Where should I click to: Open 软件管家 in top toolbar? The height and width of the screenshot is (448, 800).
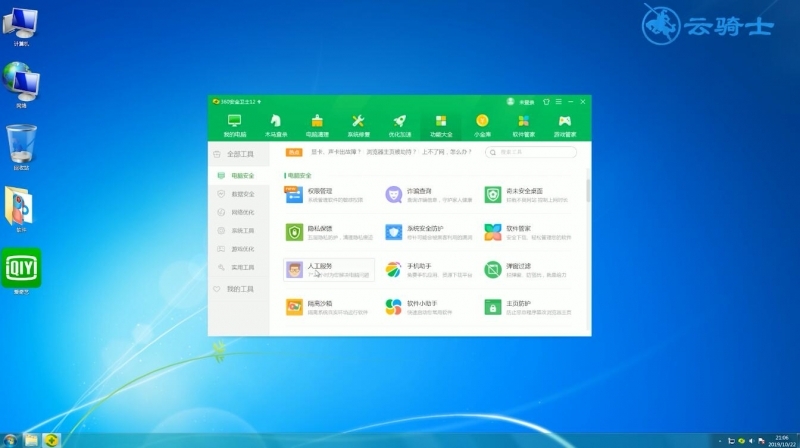523,126
